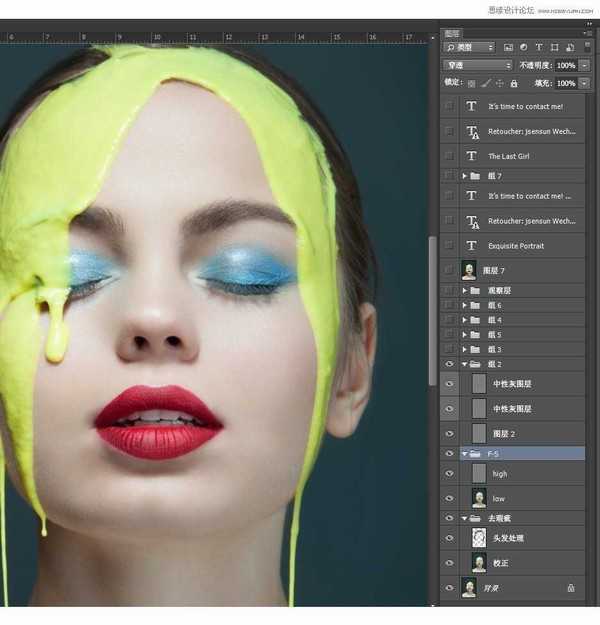The width and height of the screenshot is (600, 625).
Task: Toggle visibility of the 'high' layer
Action: [x=449, y=473]
